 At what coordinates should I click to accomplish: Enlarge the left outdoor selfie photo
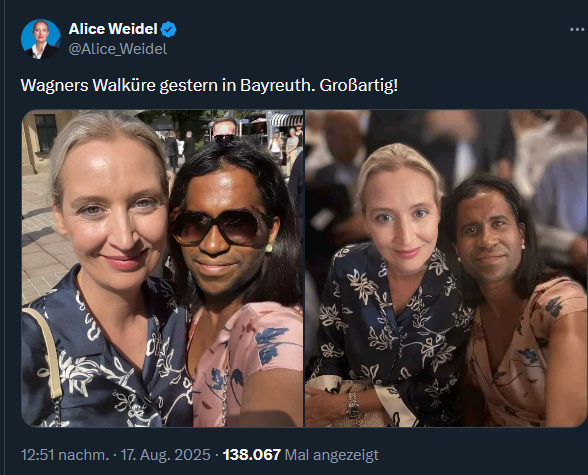click(x=162, y=268)
